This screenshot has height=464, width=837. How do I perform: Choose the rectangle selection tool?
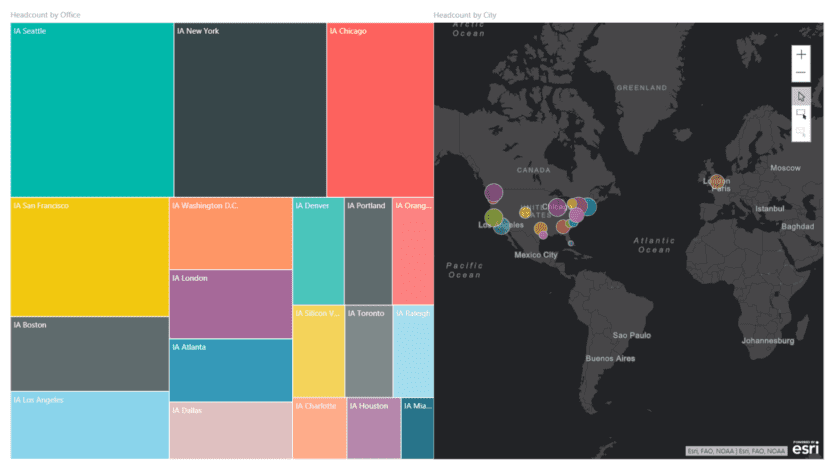tap(801, 114)
